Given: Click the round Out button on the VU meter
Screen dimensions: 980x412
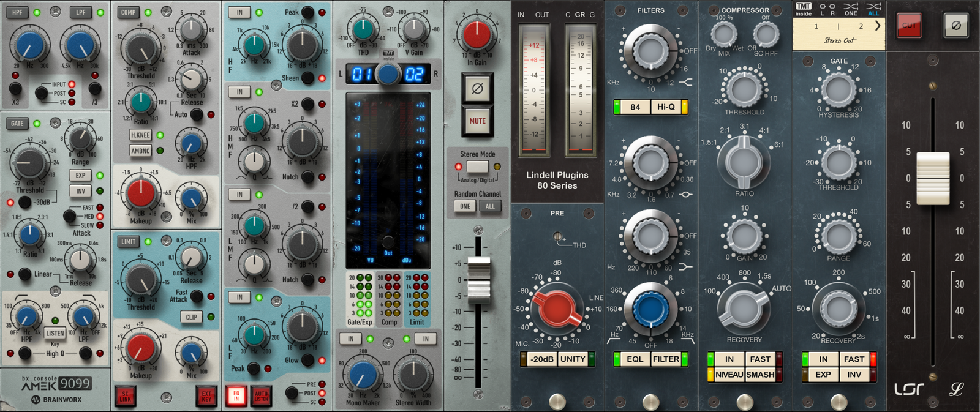Looking at the screenshot, I should click(x=388, y=242).
